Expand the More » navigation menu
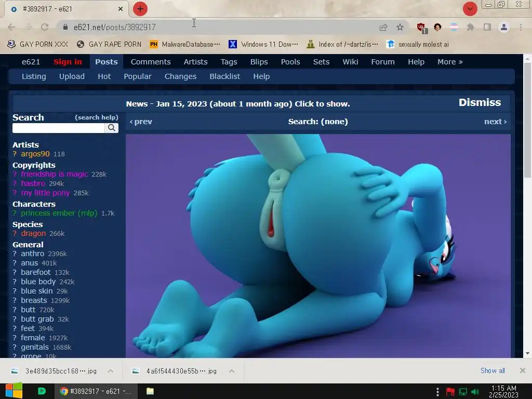Image resolution: width=532 pixels, height=399 pixels. pos(450,62)
